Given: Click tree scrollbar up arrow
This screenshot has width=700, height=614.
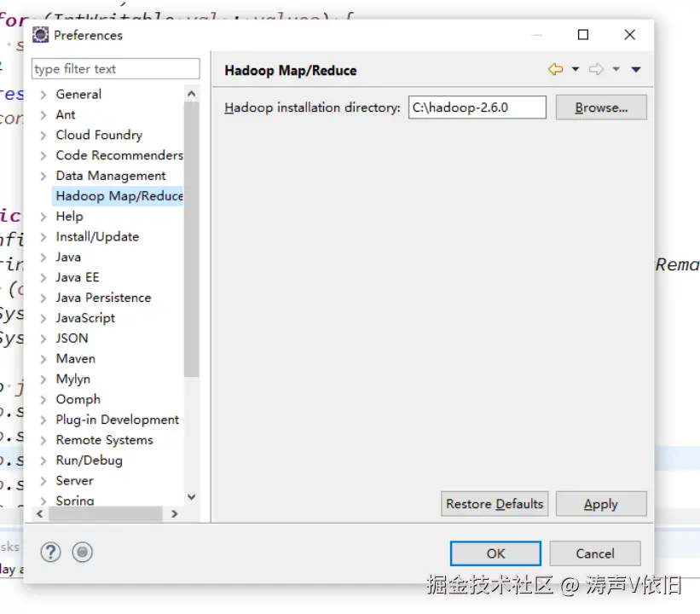Looking at the screenshot, I should click(192, 94).
